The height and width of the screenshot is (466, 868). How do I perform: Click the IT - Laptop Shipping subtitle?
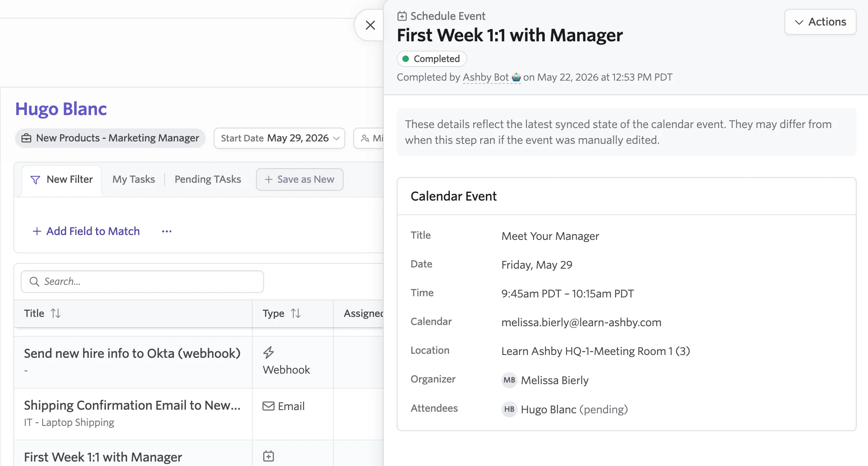(x=69, y=423)
